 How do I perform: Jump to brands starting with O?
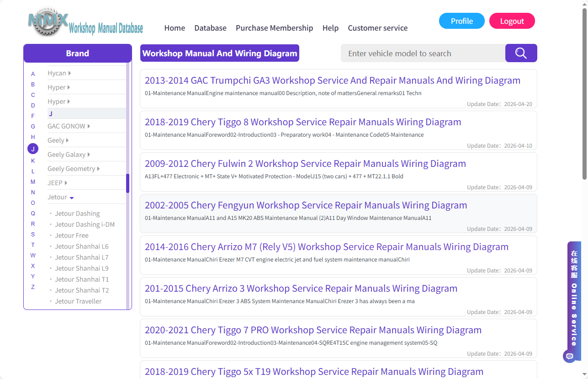coord(33,203)
